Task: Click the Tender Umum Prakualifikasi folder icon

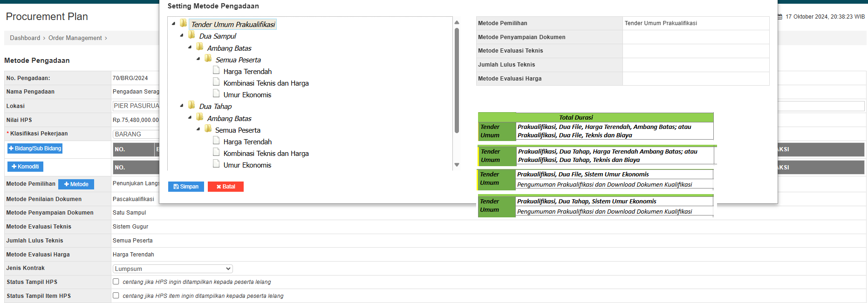Action: 184,23
